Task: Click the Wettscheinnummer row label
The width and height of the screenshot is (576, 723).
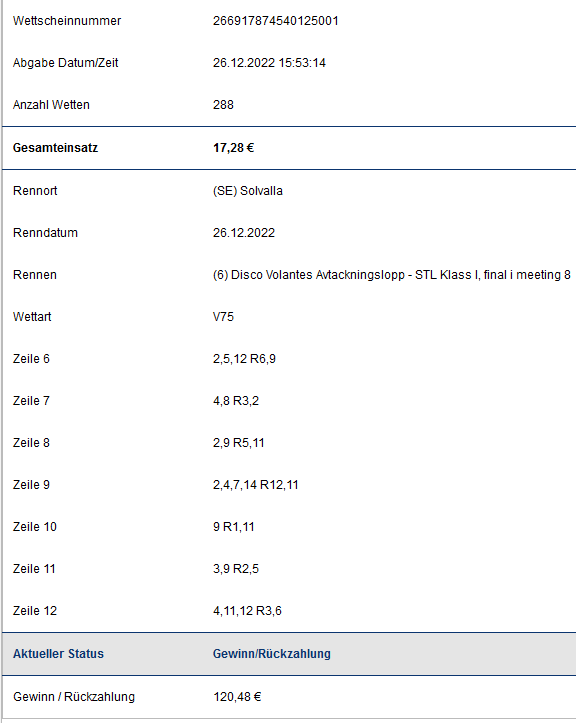Action: [67, 21]
